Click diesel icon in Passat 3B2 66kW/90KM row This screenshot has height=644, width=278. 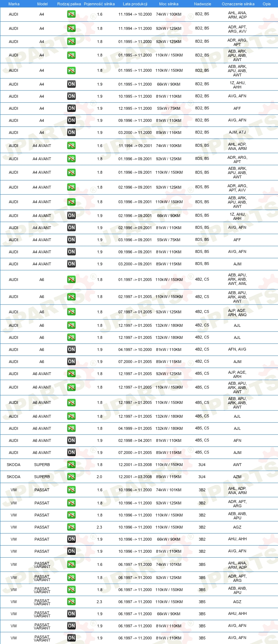pos(71,539)
